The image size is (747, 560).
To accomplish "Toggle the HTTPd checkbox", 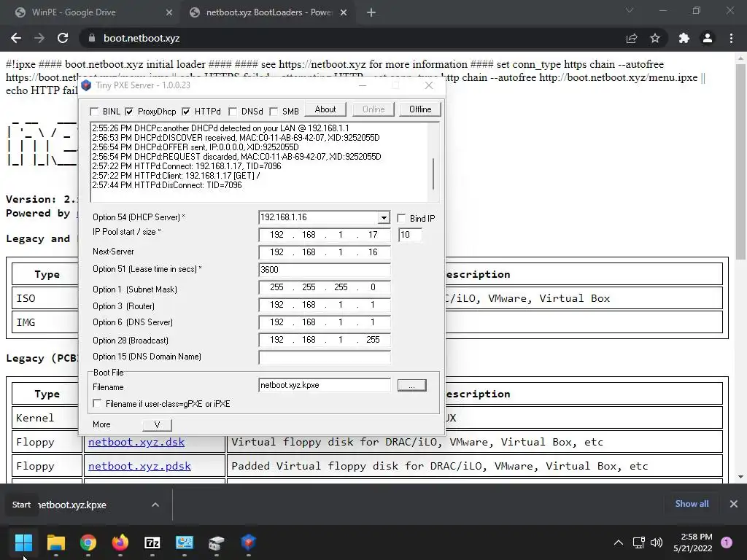I will tap(186, 112).
